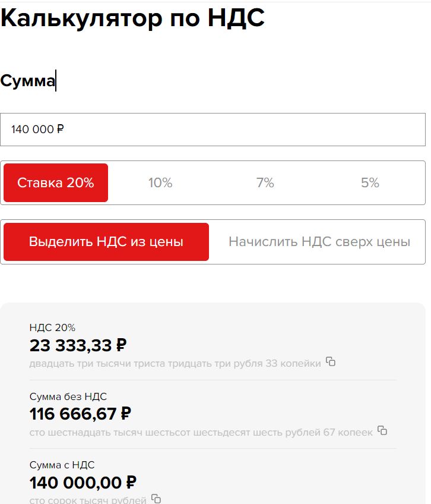This screenshot has height=504, width=431.
Task: Click the Сумма field label
Action: click(x=27, y=81)
